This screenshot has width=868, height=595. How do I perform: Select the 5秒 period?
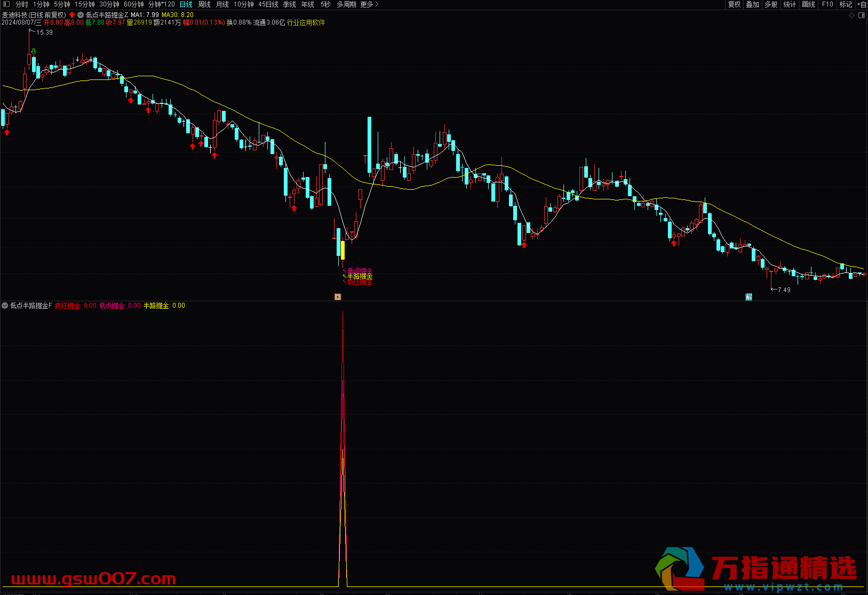(x=325, y=4)
